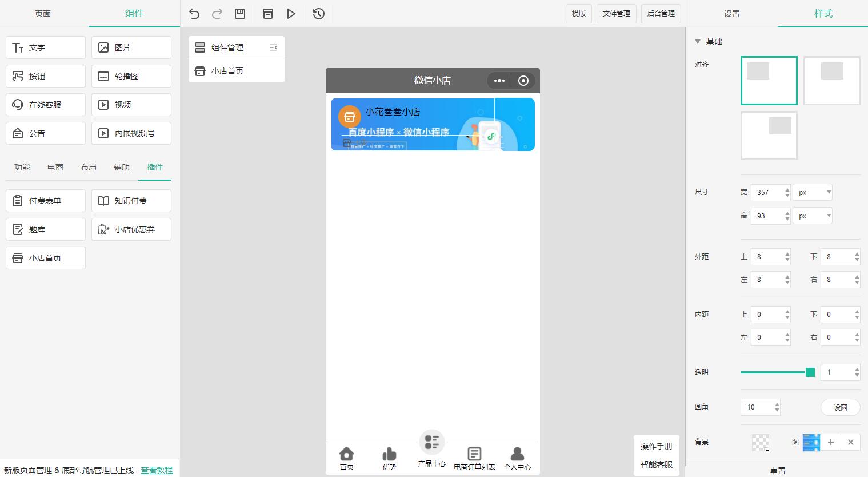Add 小店优惠券 coupon plugin

click(131, 229)
